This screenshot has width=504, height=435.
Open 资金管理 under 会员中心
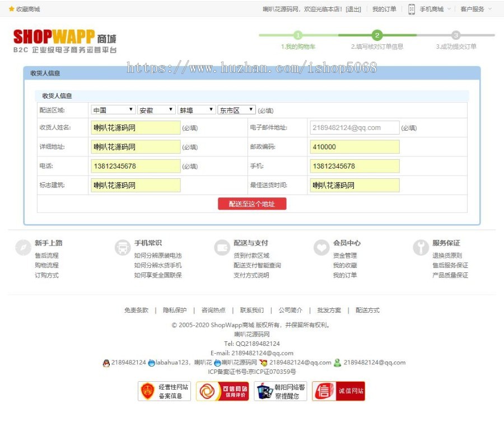pyautogui.click(x=345, y=256)
